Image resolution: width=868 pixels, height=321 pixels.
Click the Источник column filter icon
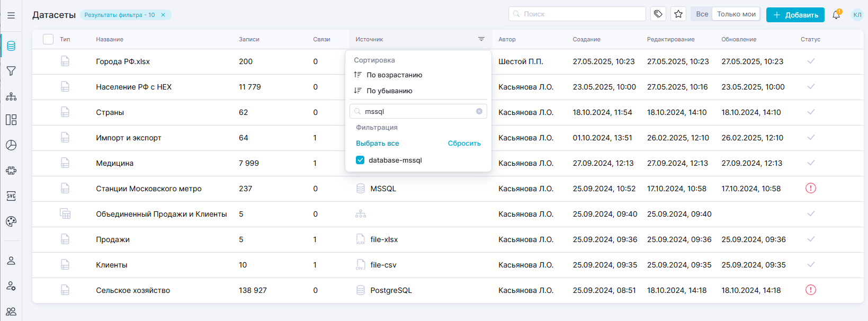[481, 39]
